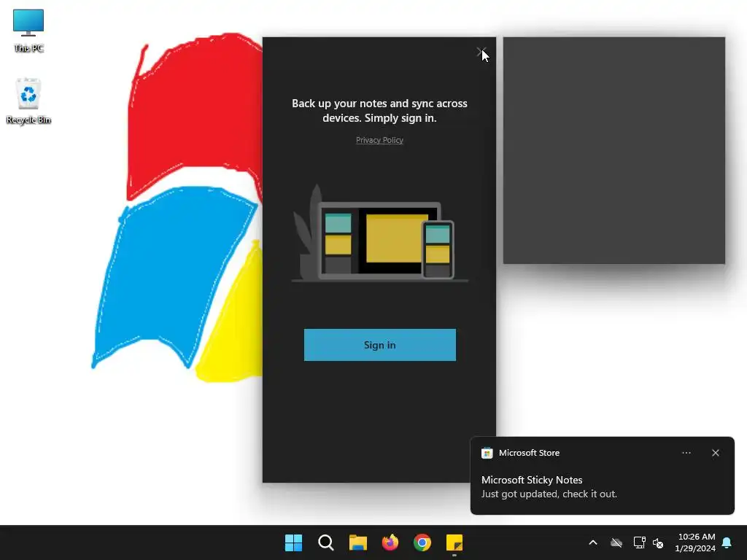Open the clock and calendar flyout

click(695, 542)
